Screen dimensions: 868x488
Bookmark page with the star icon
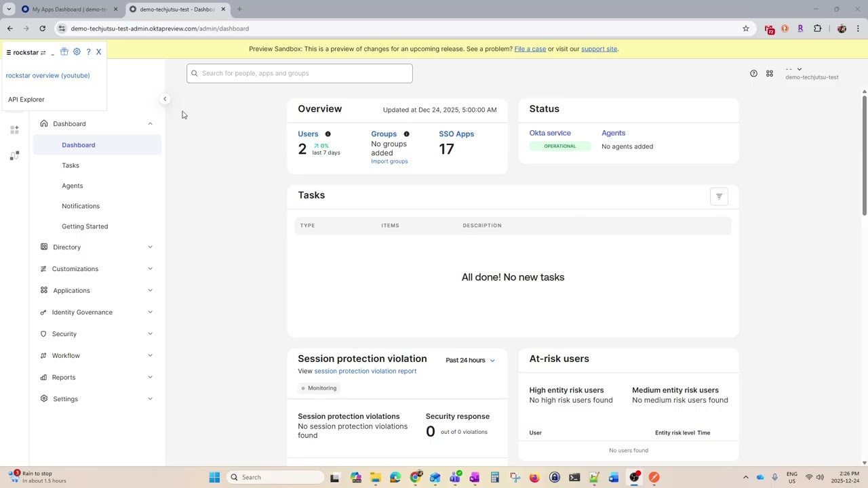pos(746,28)
